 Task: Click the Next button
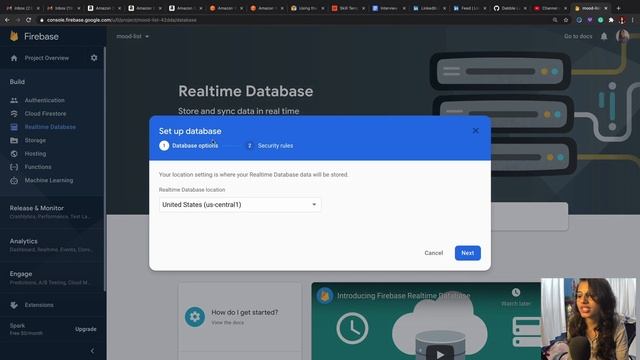pyautogui.click(x=468, y=253)
